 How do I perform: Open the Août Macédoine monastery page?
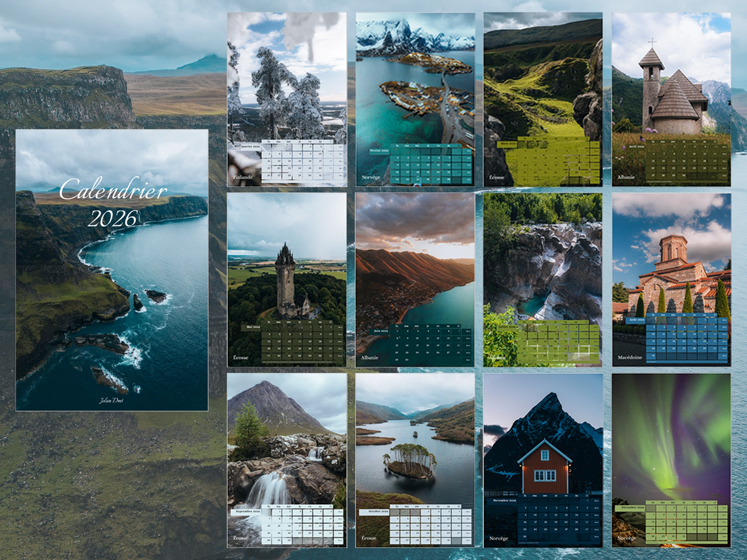click(671, 257)
